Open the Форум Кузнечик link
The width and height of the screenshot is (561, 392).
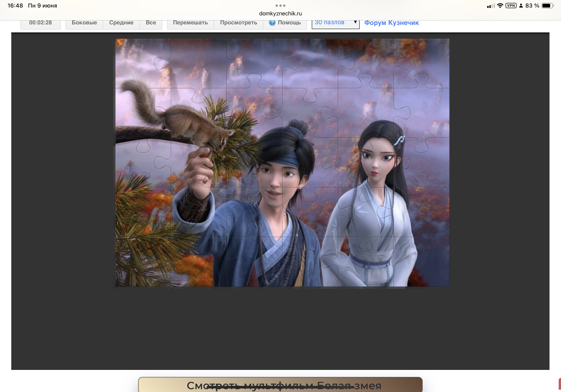tap(391, 23)
